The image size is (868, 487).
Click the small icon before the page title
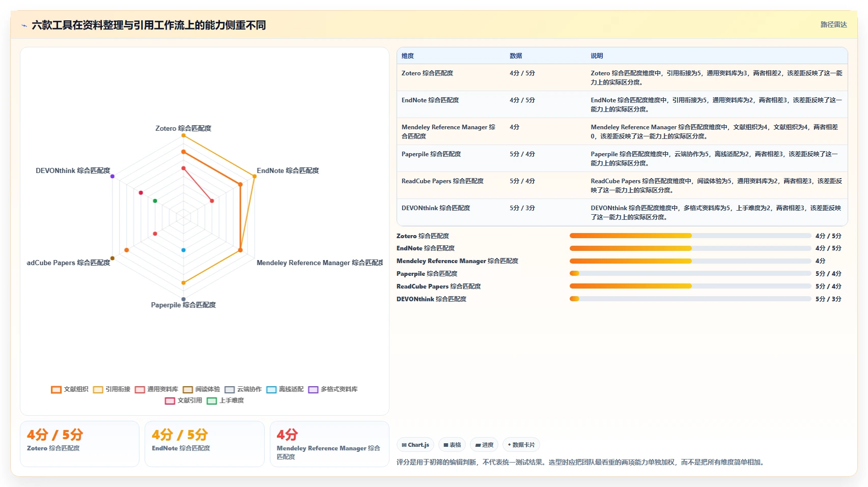[x=24, y=25]
